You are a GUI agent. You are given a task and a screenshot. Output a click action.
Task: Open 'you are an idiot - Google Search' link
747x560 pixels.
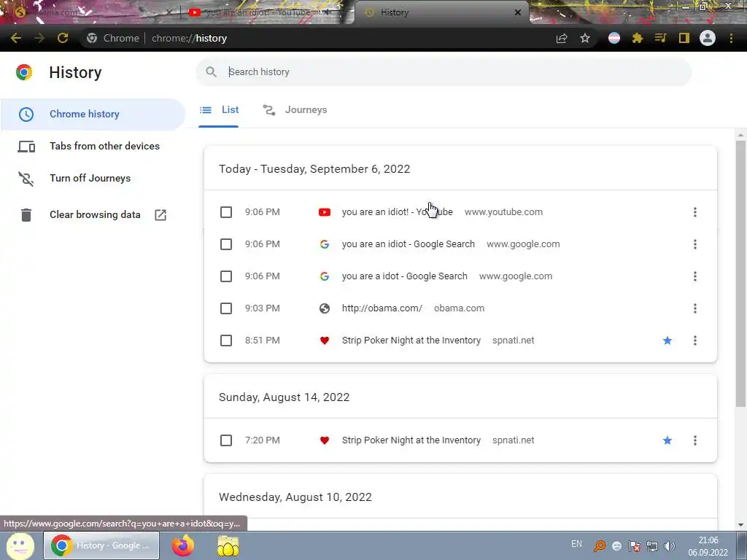point(409,244)
